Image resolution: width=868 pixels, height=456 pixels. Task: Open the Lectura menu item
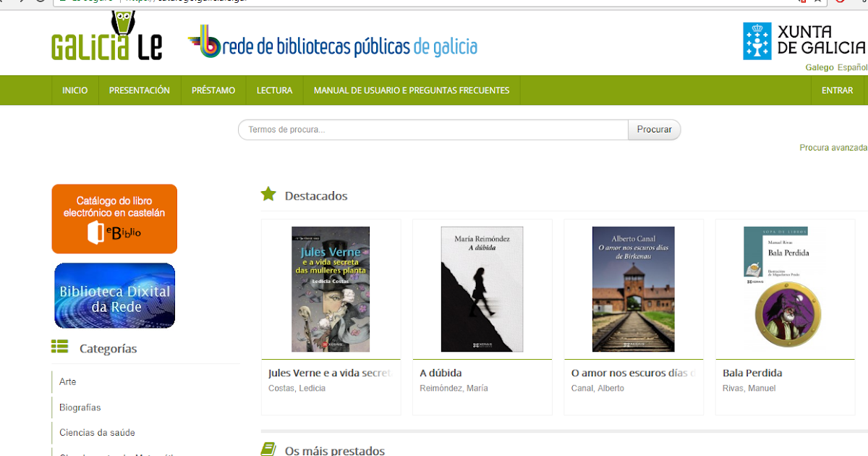(274, 90)
